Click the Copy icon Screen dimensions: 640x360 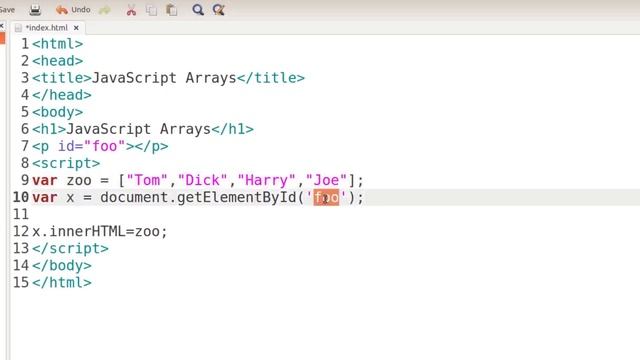pos(151,10)
